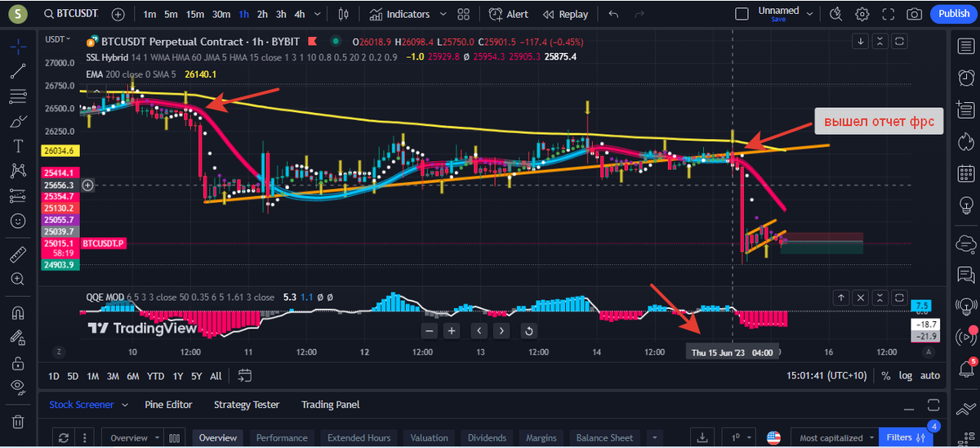Toggle log scale mode
This screenshot has width=980, height=448.
(906, 376)
